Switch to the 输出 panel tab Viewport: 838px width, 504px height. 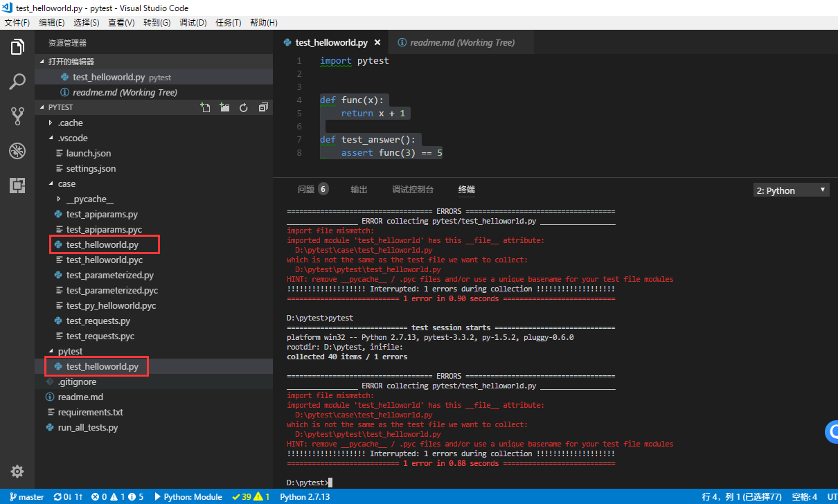pos(359,189)
